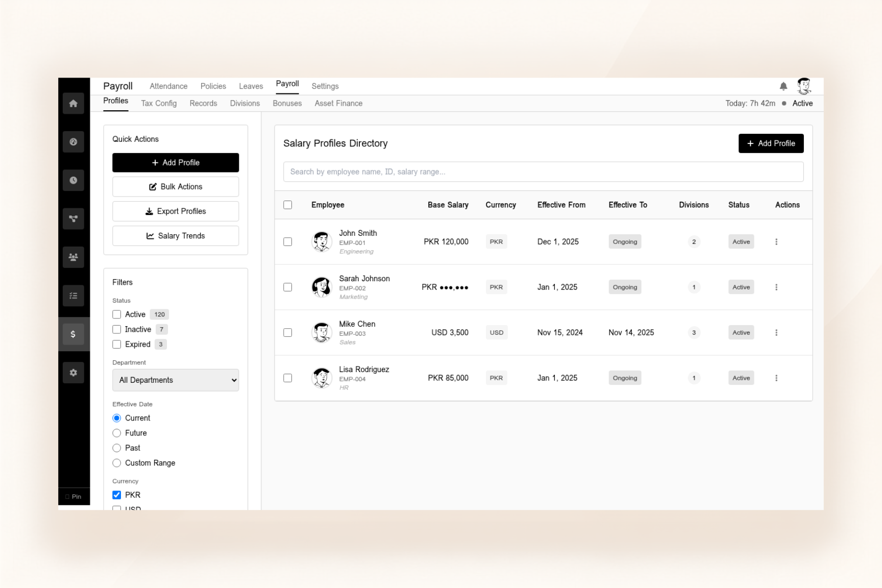Screen dimensions: 882x588
Task: Choose the Future effective date option
Action: [117, 433]
